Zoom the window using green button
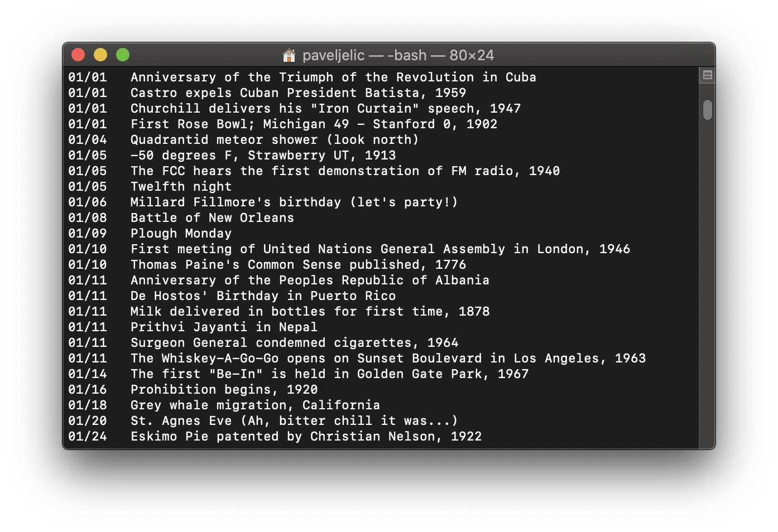 pyautogui.click(x=123, y=55)
